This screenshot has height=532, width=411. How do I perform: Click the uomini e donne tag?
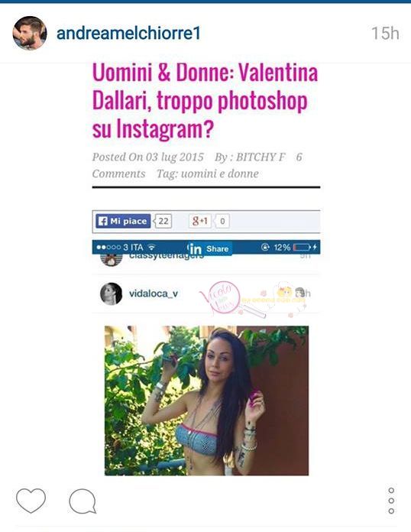coord(220,174)
